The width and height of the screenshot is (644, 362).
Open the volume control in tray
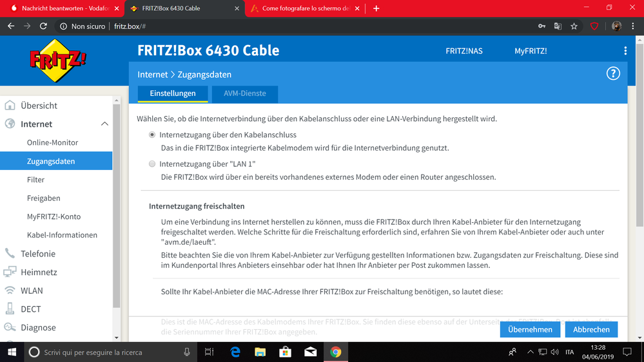click(x=555, y=352)
